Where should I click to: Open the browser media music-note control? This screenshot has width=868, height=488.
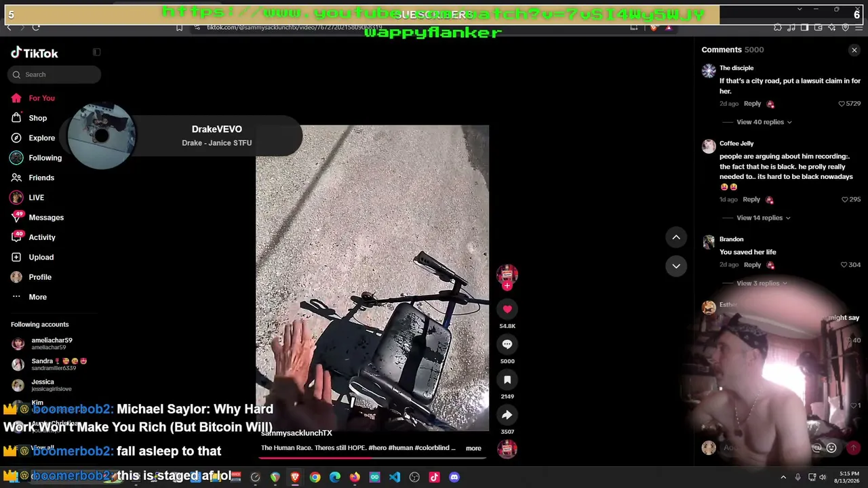(791, 27)
